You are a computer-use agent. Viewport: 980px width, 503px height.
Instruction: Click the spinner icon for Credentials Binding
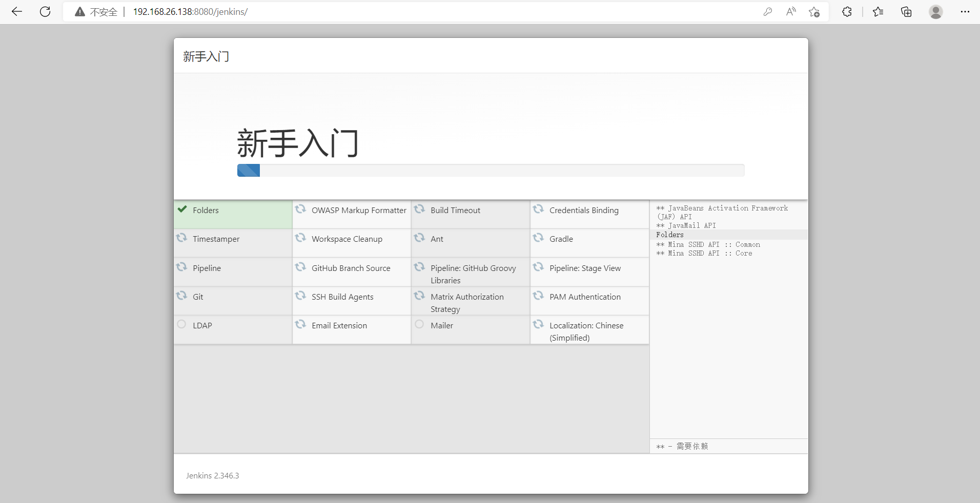pos(538,209)
